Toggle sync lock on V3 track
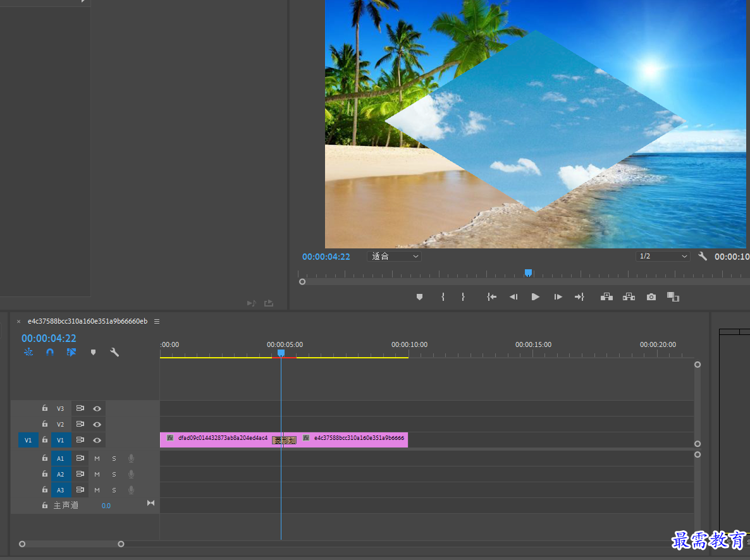The image size is (750, 560). tap(80, 408)
